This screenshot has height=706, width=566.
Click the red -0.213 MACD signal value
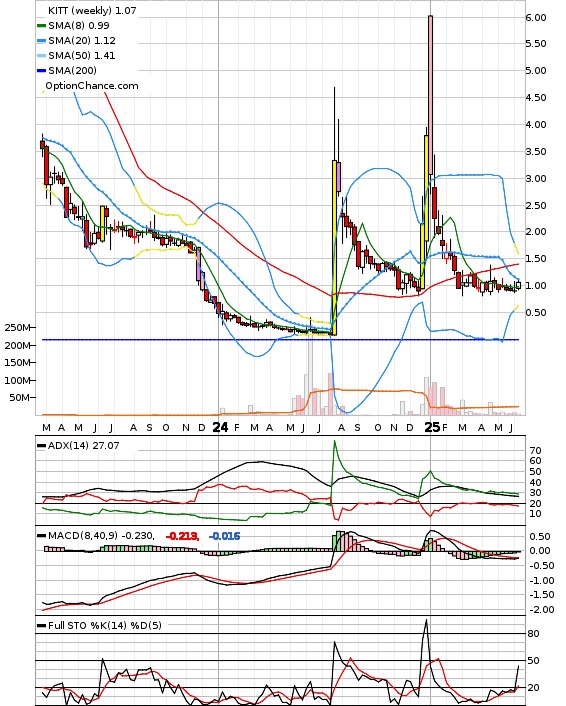tap(182, 536)
